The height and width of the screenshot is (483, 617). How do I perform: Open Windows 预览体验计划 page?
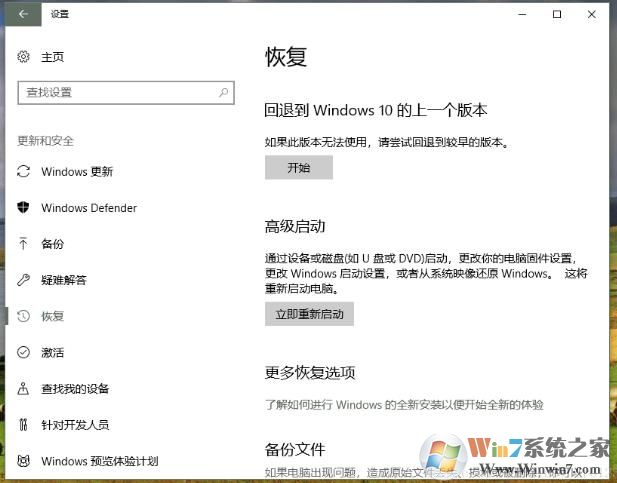tap(100, 461)
